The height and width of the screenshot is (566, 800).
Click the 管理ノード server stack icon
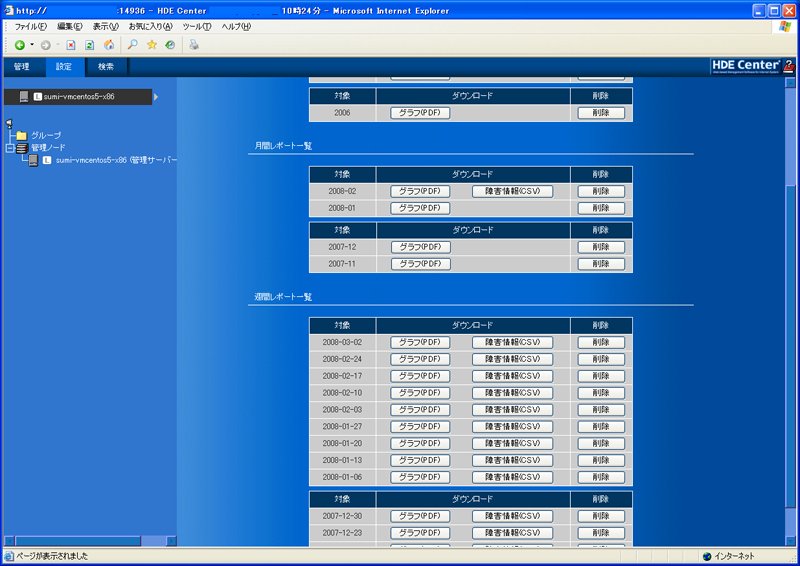click(21, 148)
